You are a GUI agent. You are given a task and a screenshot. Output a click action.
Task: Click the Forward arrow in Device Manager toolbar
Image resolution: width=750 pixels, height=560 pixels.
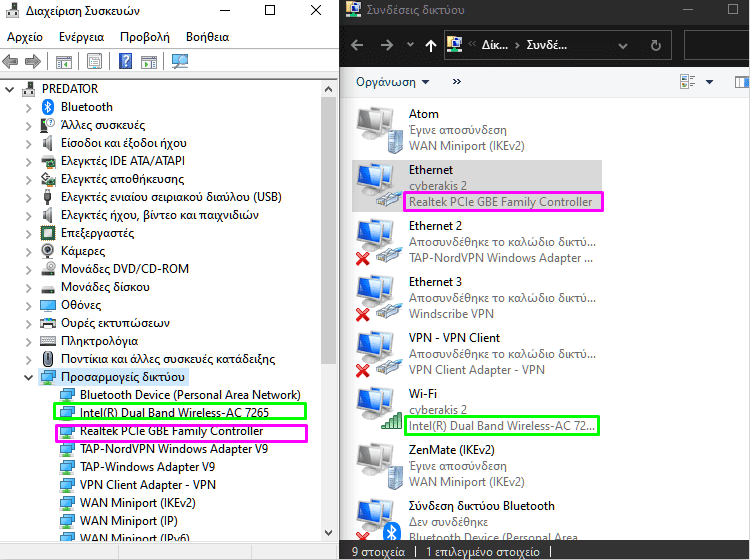pos(33,61)
